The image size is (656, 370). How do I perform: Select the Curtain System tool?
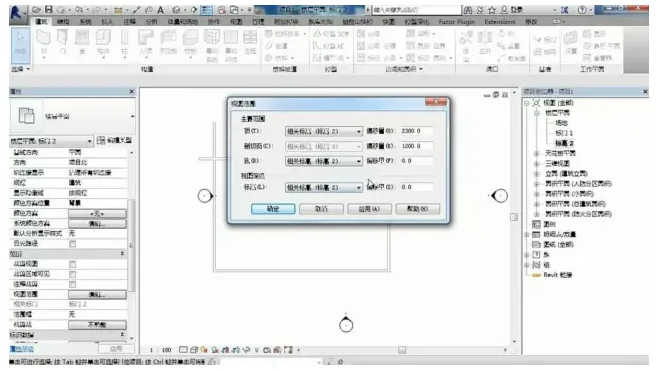coord(212,45)
